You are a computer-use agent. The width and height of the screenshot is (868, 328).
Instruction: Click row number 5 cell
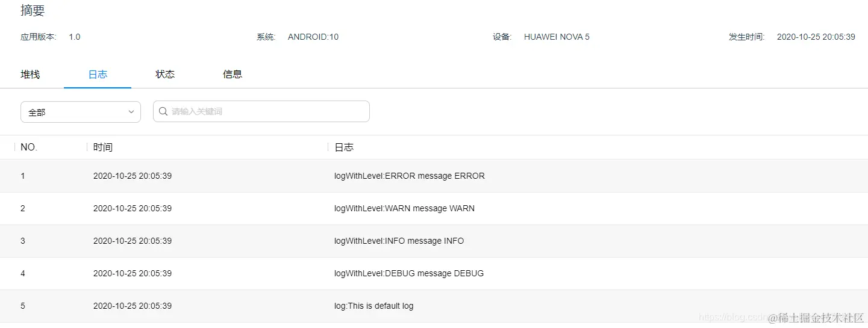tap(23, 306)
